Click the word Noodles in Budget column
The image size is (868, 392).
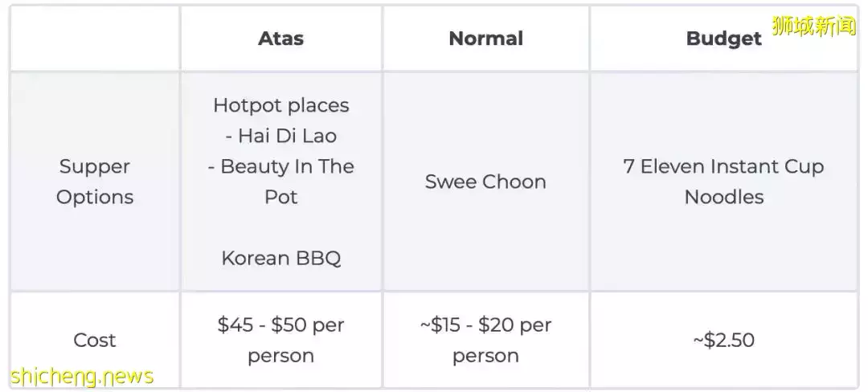coord(723,197)
